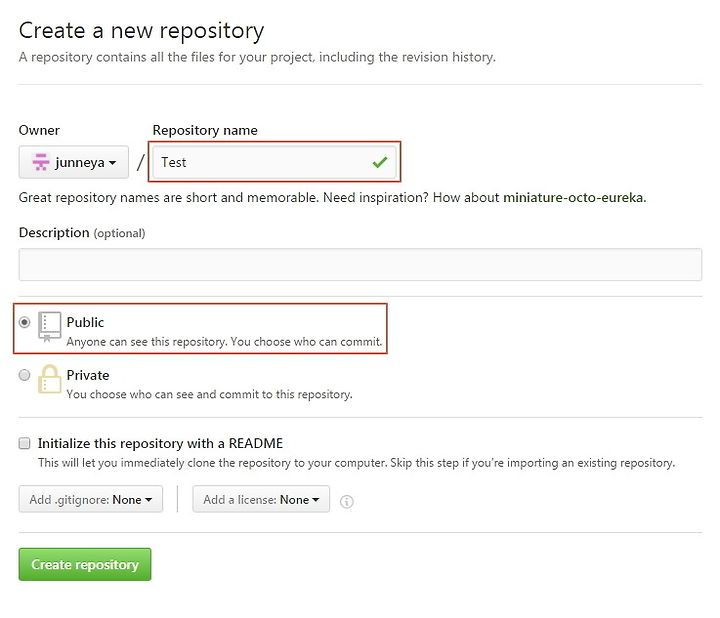Expand the Add .gitignore dropdown
The height and width of the screenshot is (618, 720).
click(90, 499)
